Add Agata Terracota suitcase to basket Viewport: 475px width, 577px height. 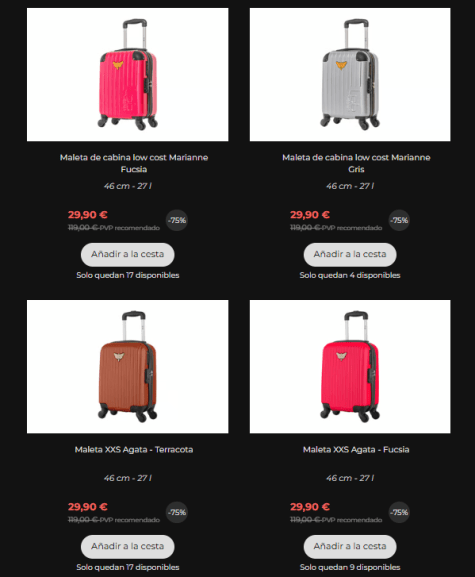point(128,546)
